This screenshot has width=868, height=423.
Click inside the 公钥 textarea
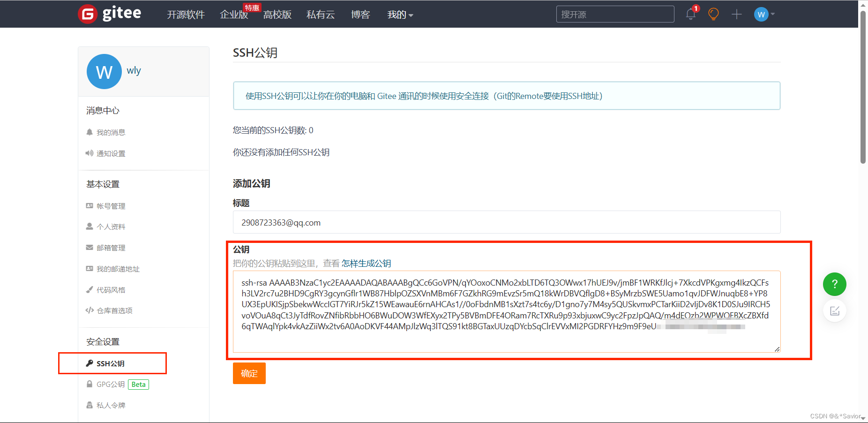(x=507, y=311)
